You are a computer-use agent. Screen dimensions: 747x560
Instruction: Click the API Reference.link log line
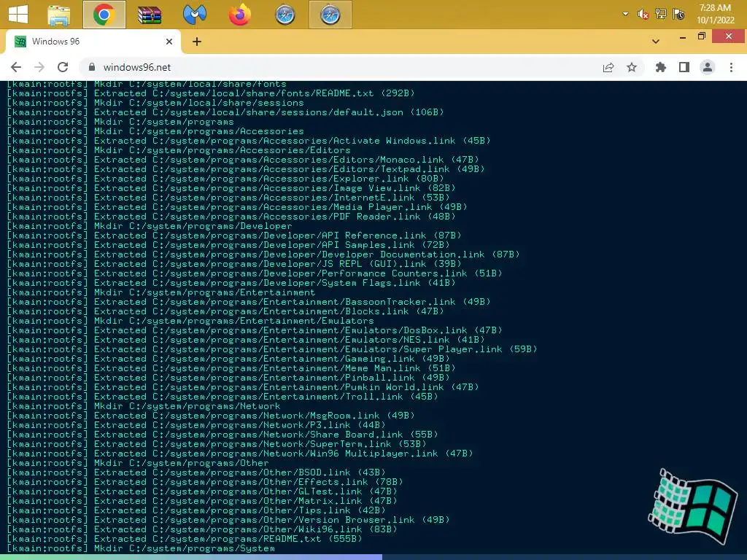(234, 236)
